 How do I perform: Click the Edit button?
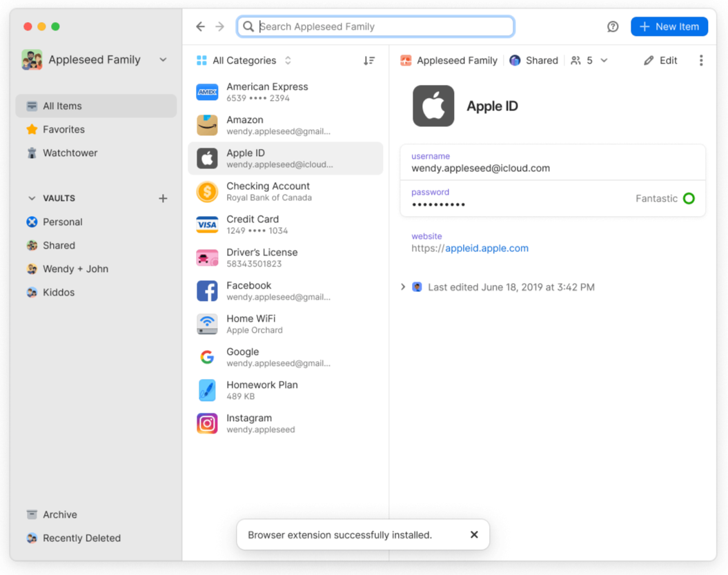660,60
